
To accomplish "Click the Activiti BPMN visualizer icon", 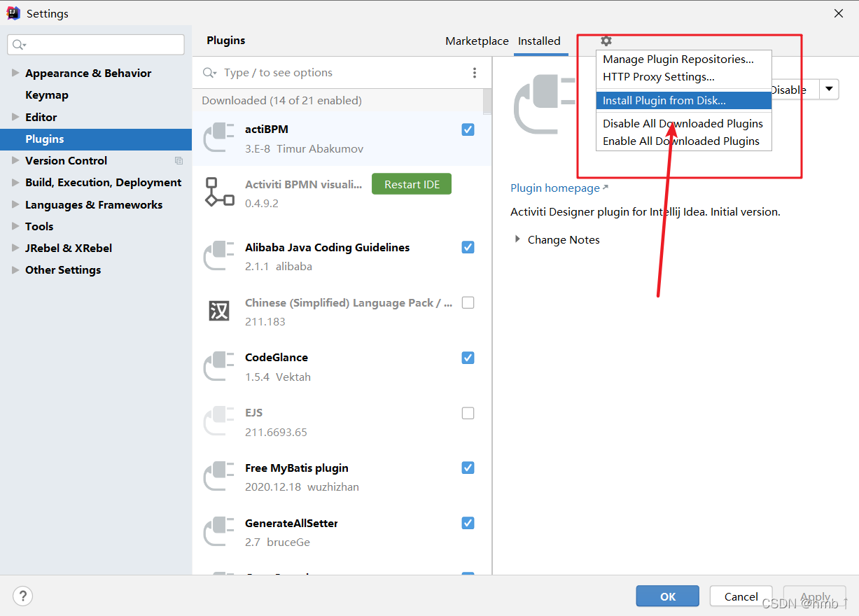I will pos(219,192).
